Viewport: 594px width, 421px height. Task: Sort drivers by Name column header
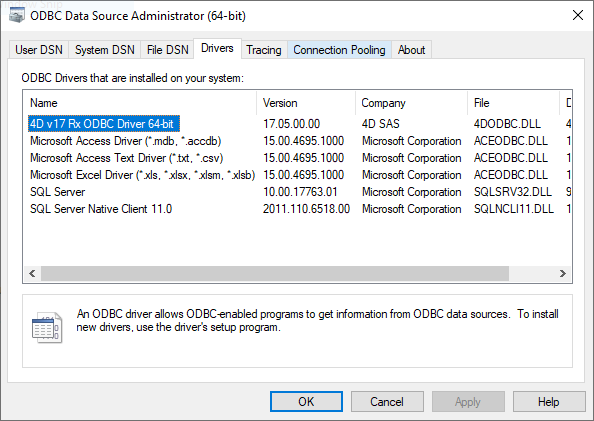(x=140, y=103)
